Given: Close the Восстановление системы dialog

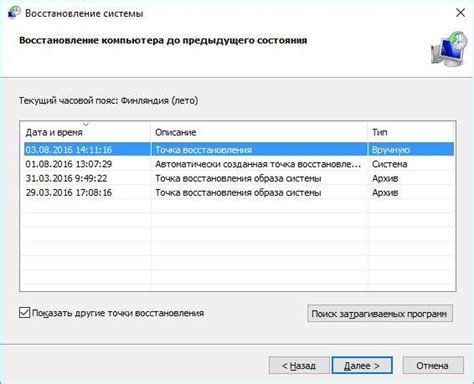Looking at the screenshot, I should 460,13.
